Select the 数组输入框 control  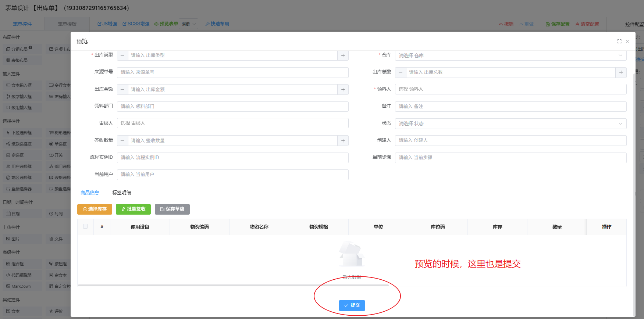pos(22,108)
